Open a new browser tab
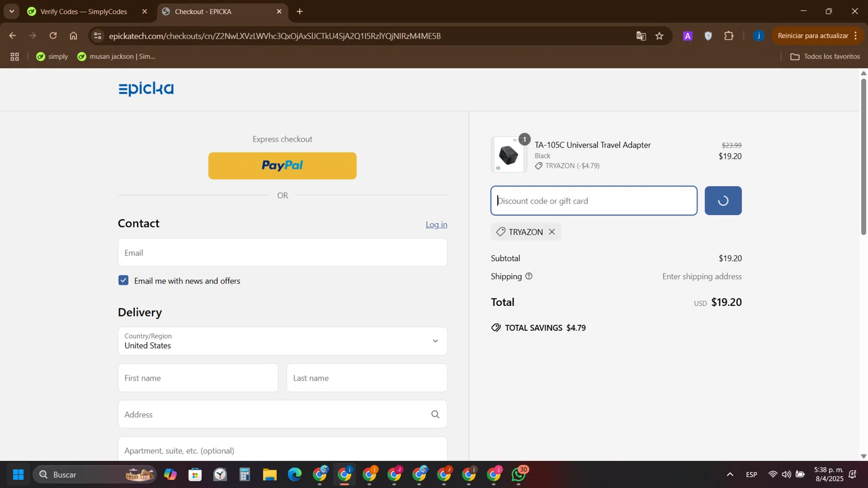The width and height of the screenshot is (868, 488). [300, 12]
